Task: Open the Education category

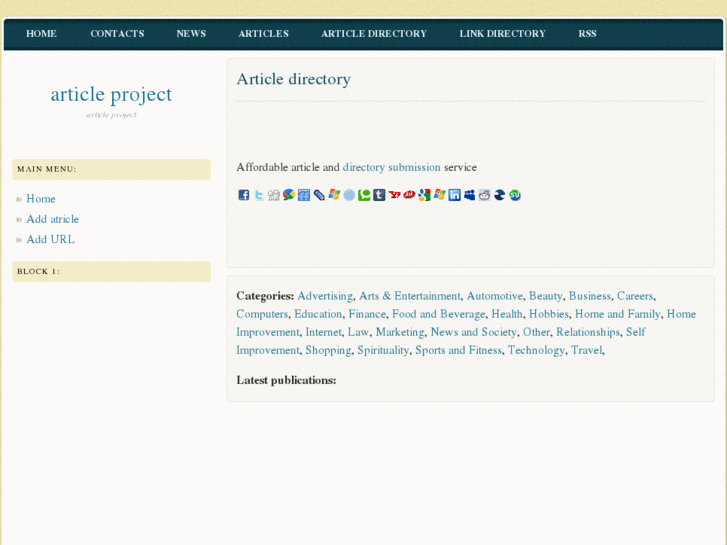Action: (x=318, y=314)
